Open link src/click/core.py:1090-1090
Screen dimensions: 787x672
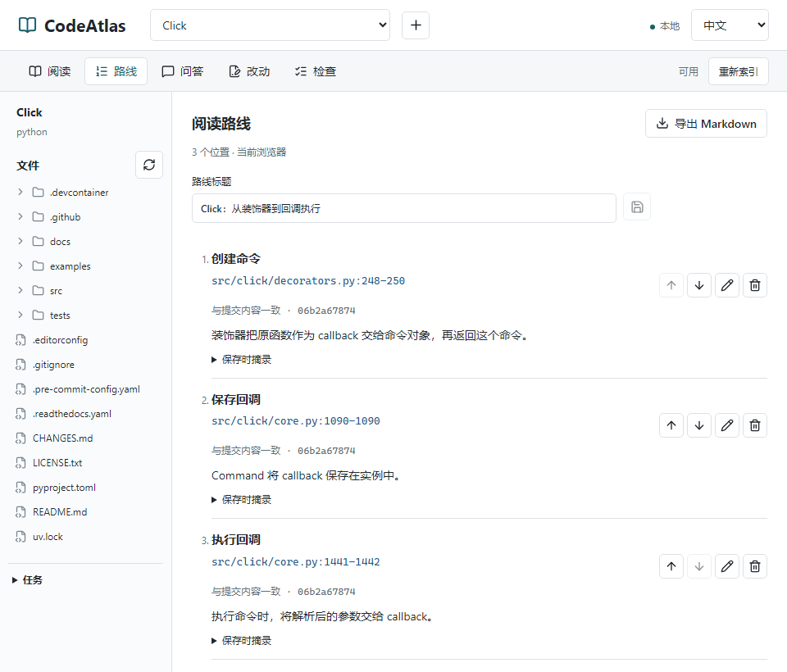coord(296,420)
